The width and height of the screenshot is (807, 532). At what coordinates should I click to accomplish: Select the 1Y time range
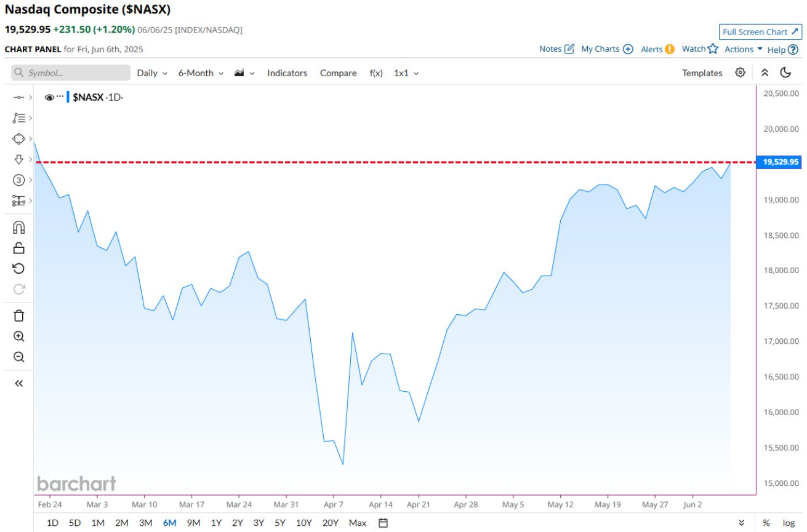point(216,523)
